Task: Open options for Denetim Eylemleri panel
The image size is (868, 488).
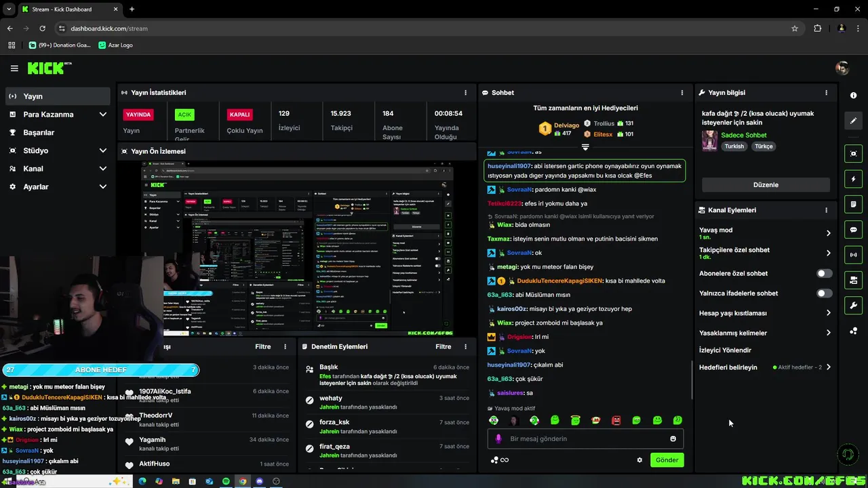Action: point(465,346)
